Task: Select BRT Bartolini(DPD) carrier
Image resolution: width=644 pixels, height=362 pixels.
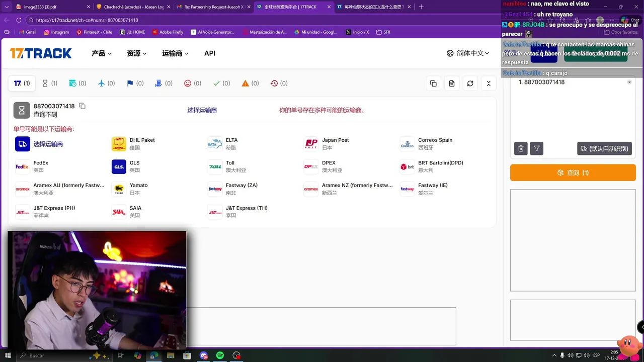Action: click(432, 166)
